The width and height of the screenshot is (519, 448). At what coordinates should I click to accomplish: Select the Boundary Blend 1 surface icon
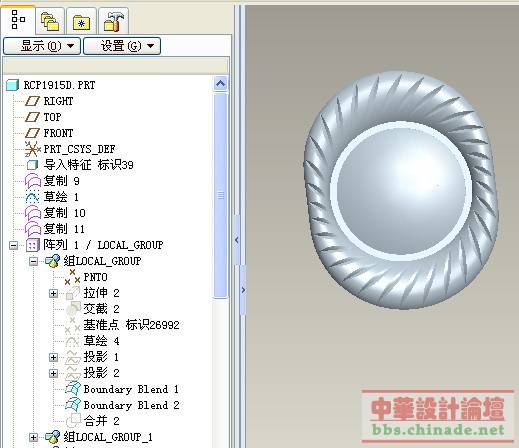click(x=73, y=389)
